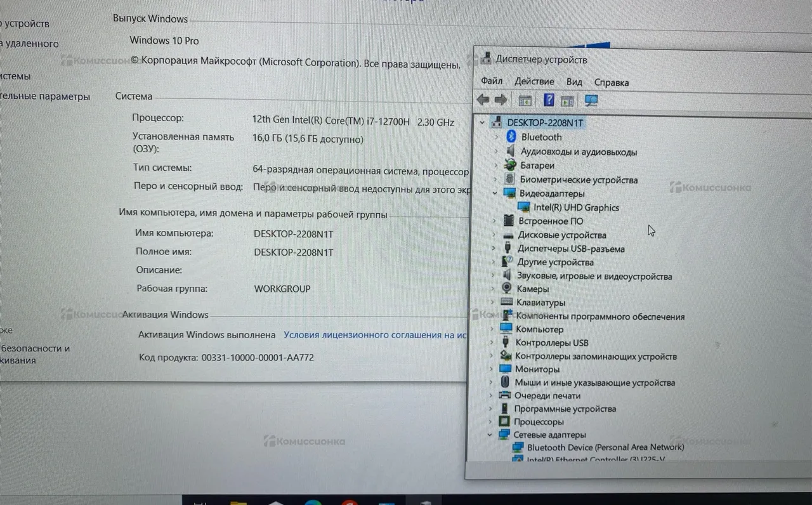The height and width of the screenshot is (505, 812).
Task: Click the monitor icon next to Компьютер
Action: pos(506,329)
